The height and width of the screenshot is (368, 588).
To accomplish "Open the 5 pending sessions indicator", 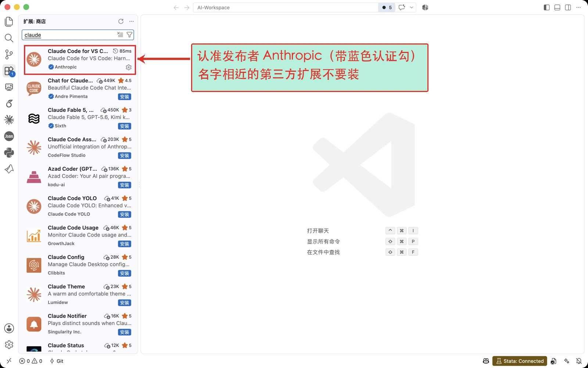I will coord(387,7).
